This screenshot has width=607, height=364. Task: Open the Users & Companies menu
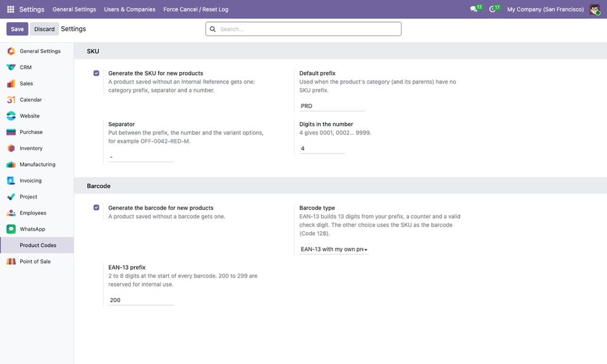pyautogui.click(x=130, y=9)
